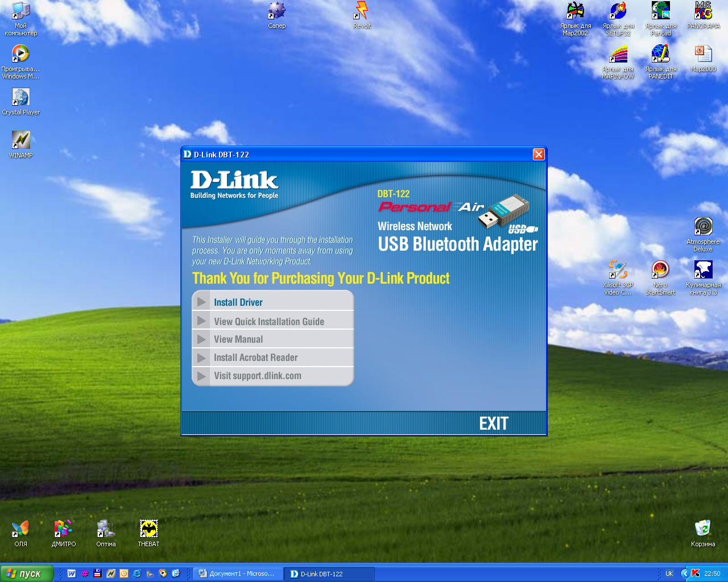Select Оптіма desktop icon

tap(106, 534)
